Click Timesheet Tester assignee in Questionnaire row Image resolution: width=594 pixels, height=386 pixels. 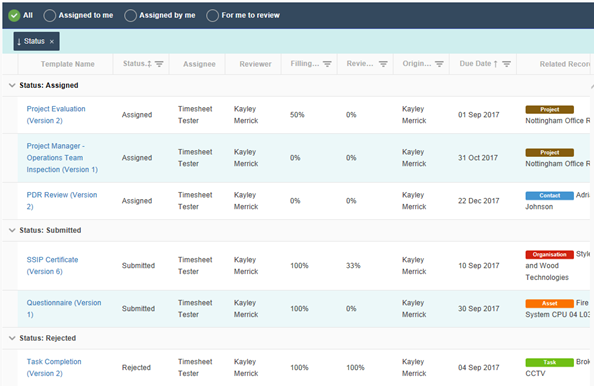coord(195,309)
